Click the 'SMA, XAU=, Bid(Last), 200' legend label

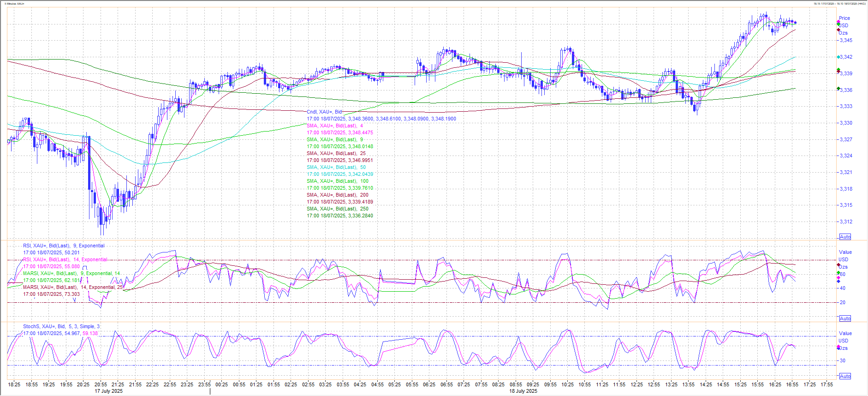click(x=338, y=195)
